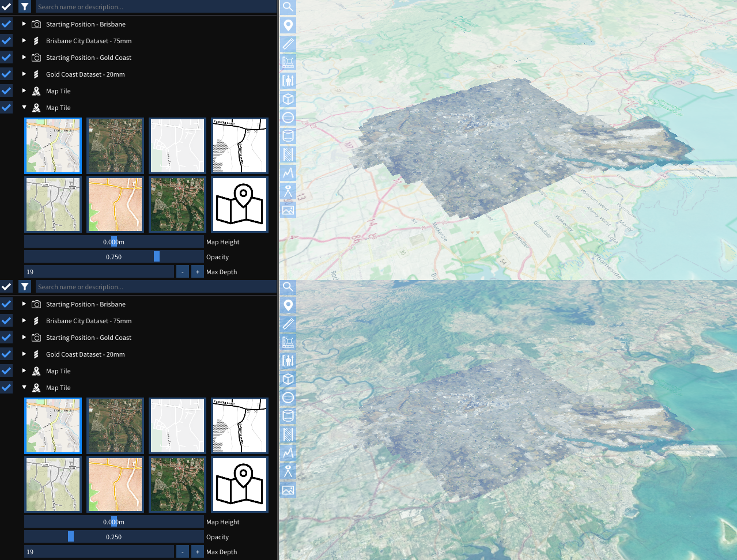Select the box filter tool in upper toolbar
737x560 pixels.
tap(288, 99)
